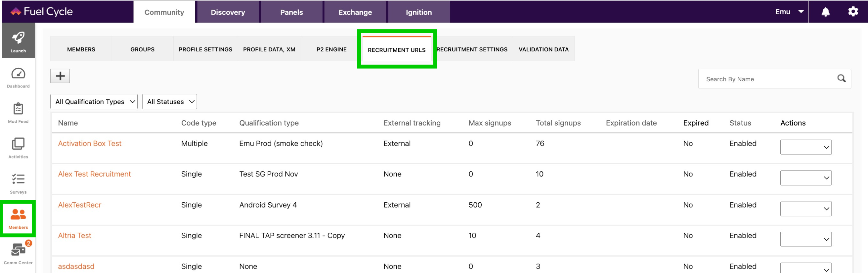The width and height of the screenshot is (868, 273).
Task: Open All Qualification Types filter
Action: click(94, 102)
